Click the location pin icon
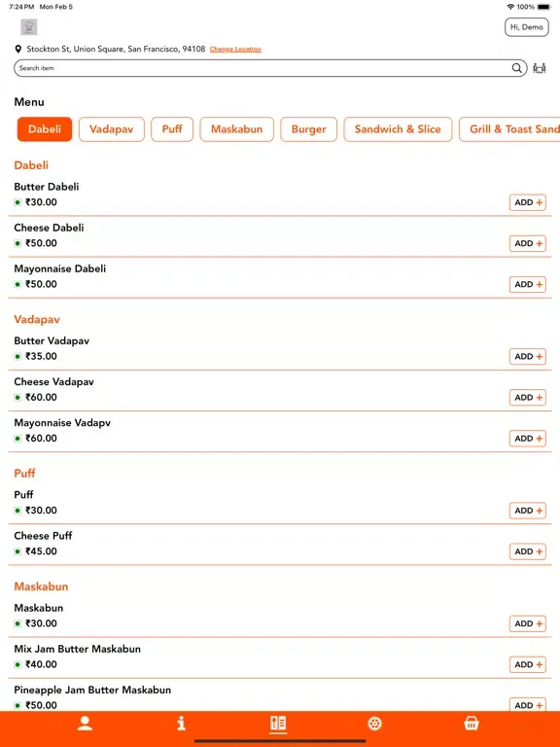 [18, 49]
